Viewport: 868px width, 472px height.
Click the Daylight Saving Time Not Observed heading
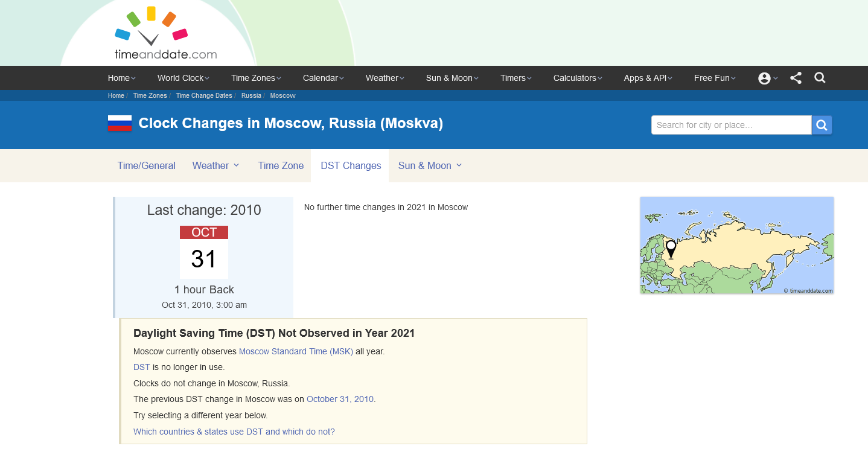pos(274,333)
